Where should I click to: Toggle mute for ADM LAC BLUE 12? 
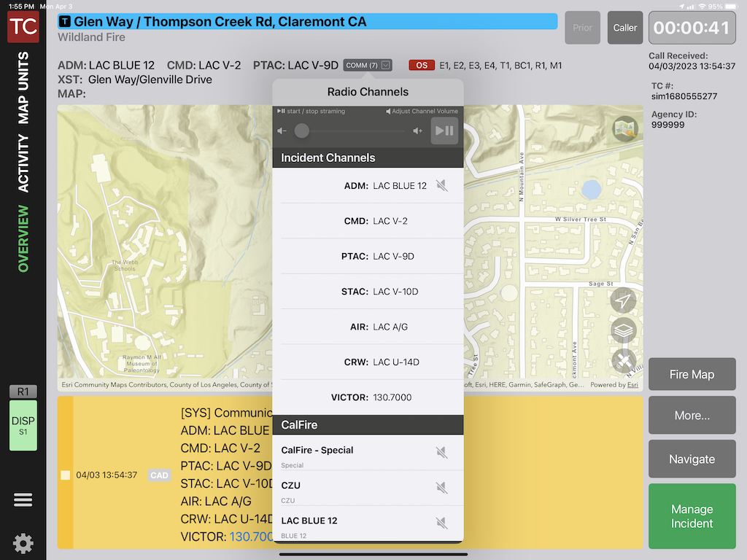(x=441, y=186)
